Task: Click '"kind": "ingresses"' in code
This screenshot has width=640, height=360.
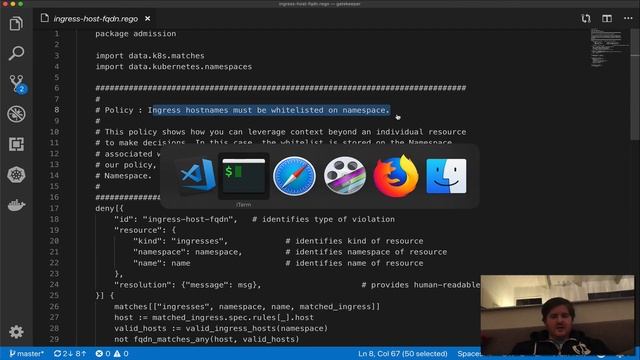Action: pos(180,241)
